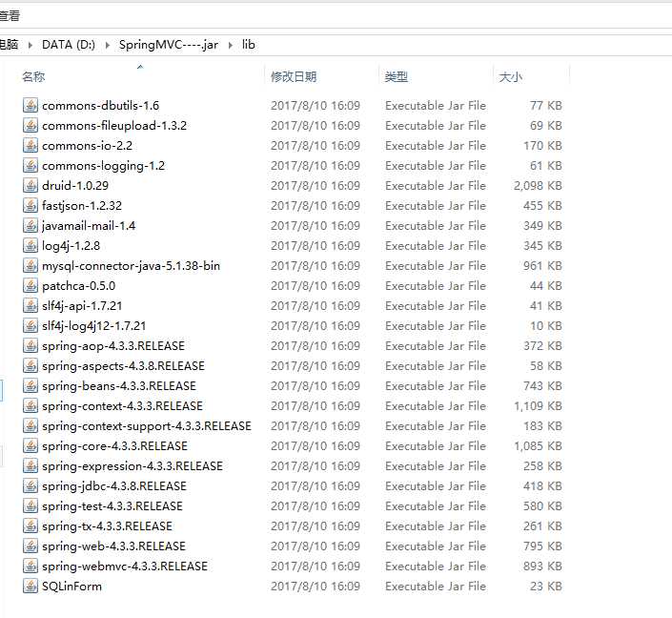The height and width of the screenshot is (618, 672).
Task: Click the 961 KB size cell
Action: (x=542, y=266)
